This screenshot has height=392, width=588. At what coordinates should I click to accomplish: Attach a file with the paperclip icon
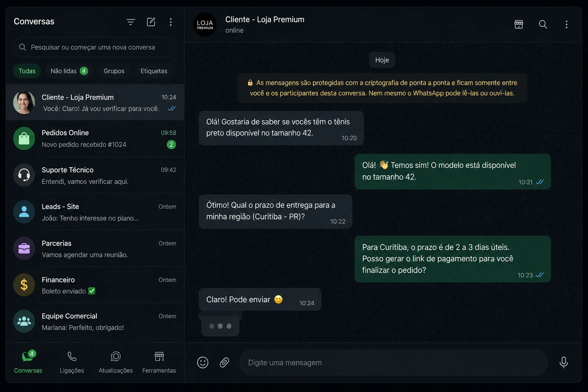(x=224, y=363)
